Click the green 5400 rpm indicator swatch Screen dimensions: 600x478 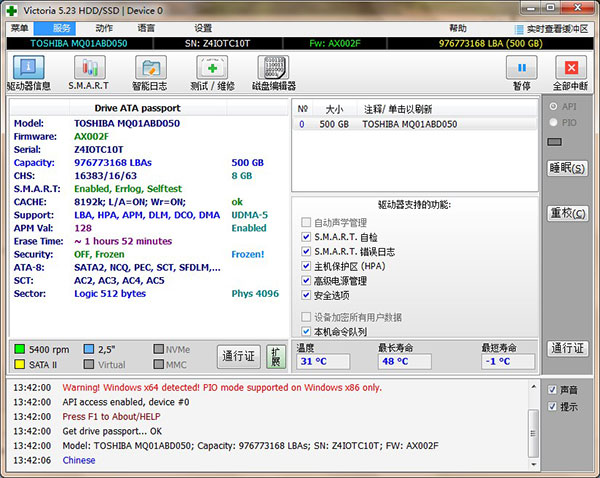[x=20, y=349]
